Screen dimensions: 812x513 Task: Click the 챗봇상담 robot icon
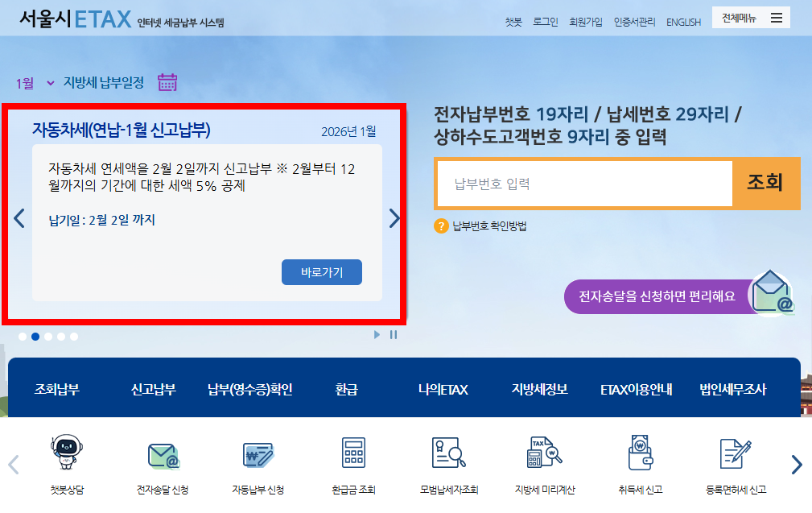66,452
